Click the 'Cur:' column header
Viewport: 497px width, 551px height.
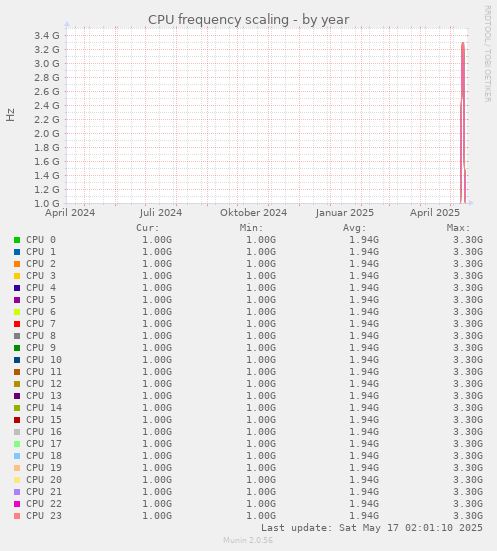pos(148,228)
